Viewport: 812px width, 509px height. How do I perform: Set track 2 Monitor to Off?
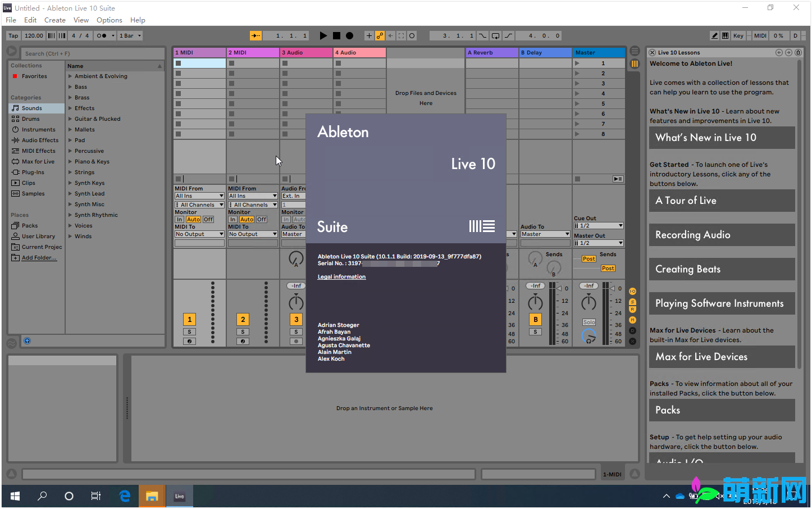[262, 219]
